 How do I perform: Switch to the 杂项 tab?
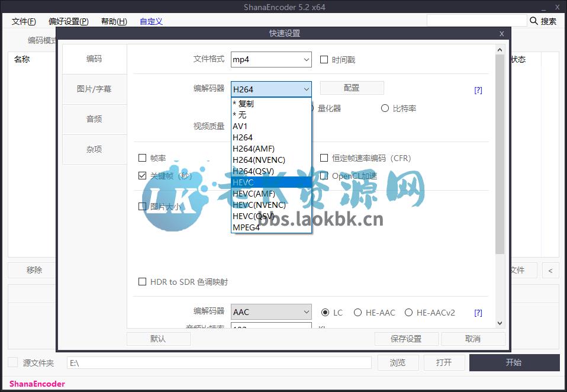(x=94, y=149)
